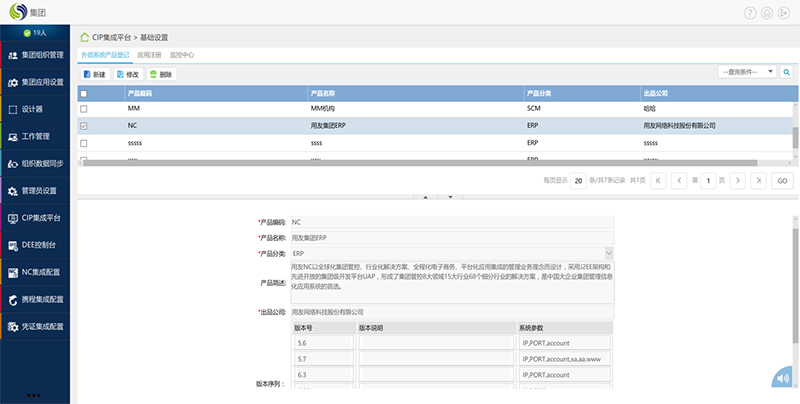Viewport: 800px width, 404px height.
Task: Go to previous page of records
Action: coord(679,181)
